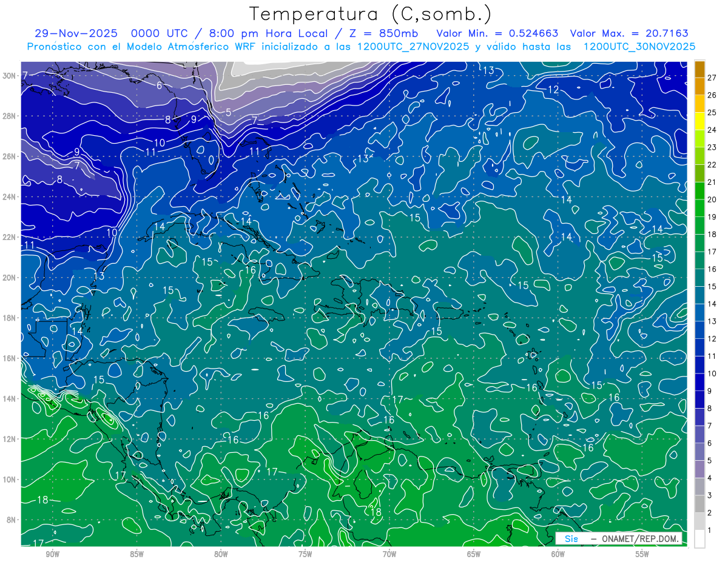The image size is (728, 562).
Task: Click the '20' value on the color scale
Action: coord(712,199)
